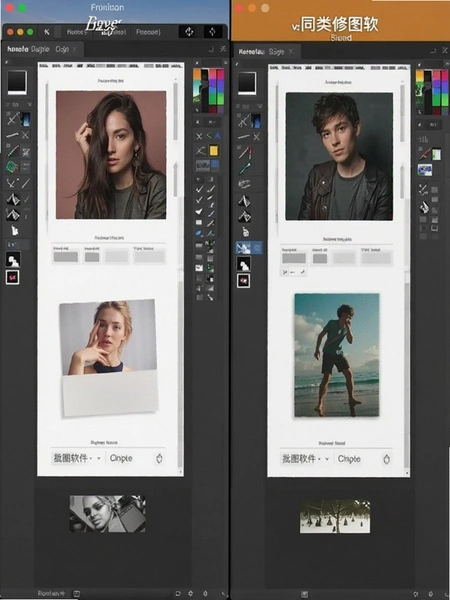Open the black-and-white woman thumbnail below left canvas

click(x=107, y=514)
